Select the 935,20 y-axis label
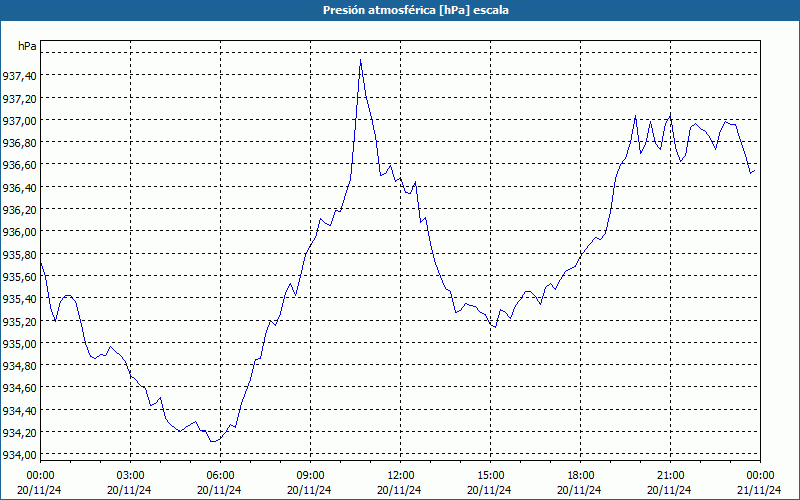Viewport: 800px width, 500px height. 19,321
